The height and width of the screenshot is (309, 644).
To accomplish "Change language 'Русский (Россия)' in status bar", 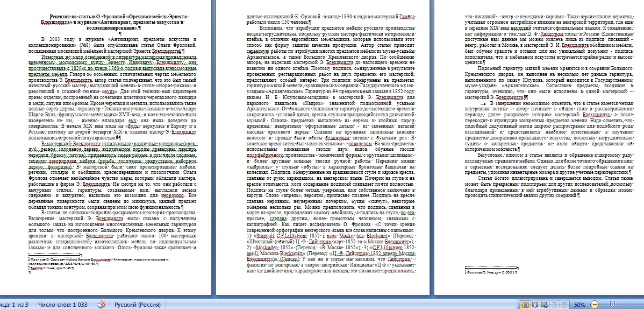I will 137,305.
